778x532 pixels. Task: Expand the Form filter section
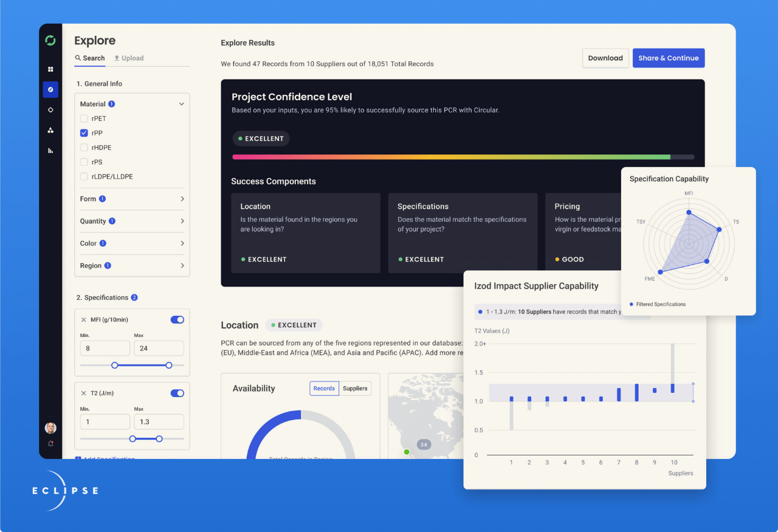point(182,199)
